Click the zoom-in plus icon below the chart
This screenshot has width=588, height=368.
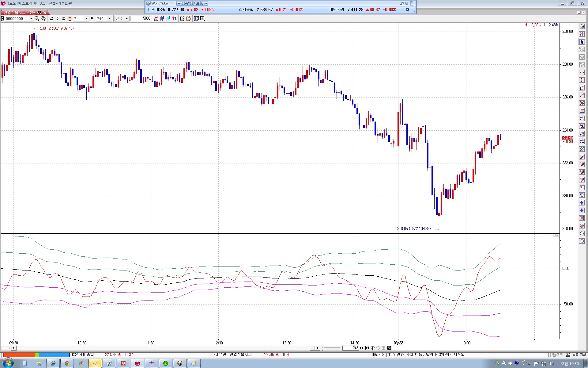(x=373, y=348)
